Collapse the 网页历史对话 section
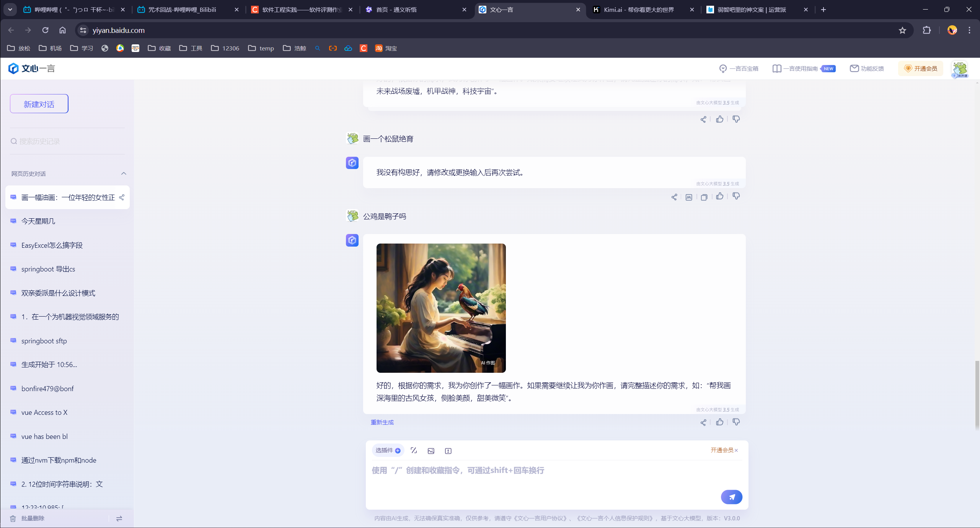 tap(124, 174)
